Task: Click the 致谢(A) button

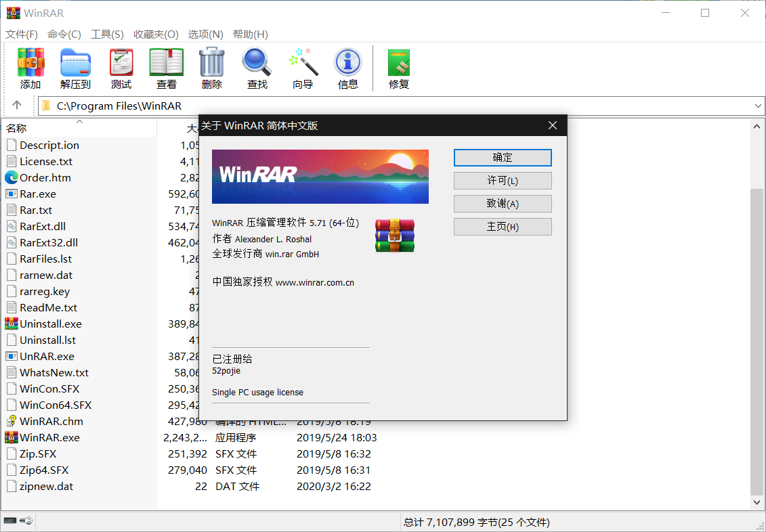Action: click(503, 204)
